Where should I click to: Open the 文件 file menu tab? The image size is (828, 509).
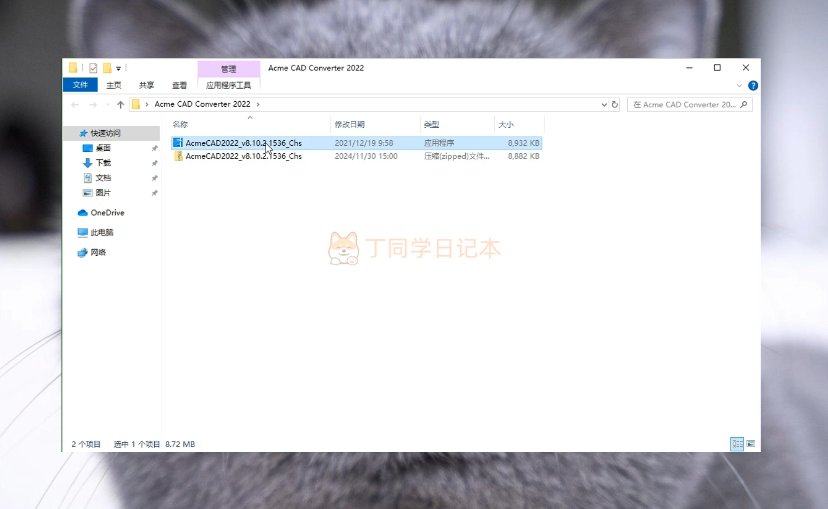point(80,85)
